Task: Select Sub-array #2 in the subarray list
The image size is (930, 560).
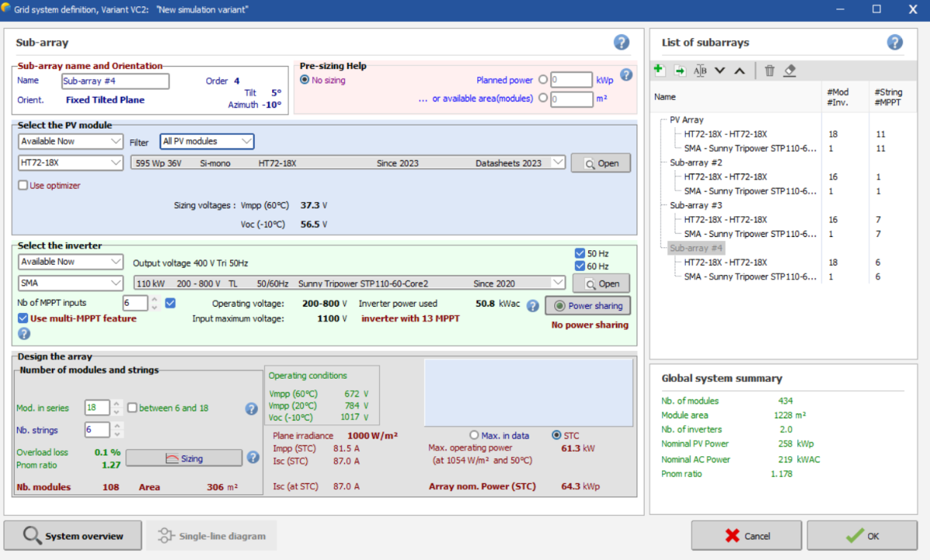Action: [695, 163]
